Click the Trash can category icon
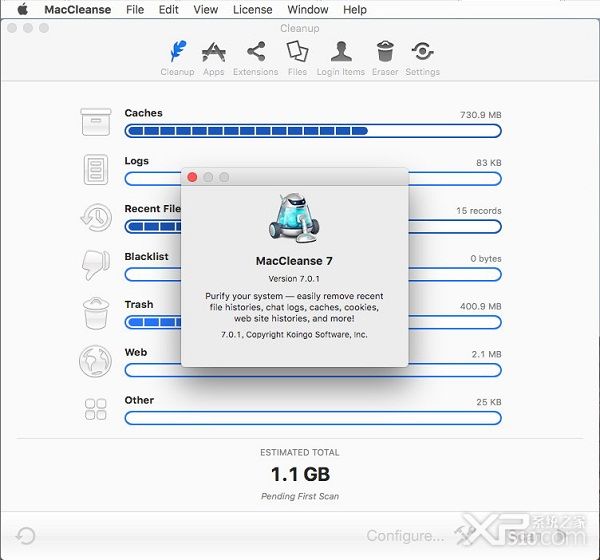Screen dimensions: 600x560 (x=96, y=313)
